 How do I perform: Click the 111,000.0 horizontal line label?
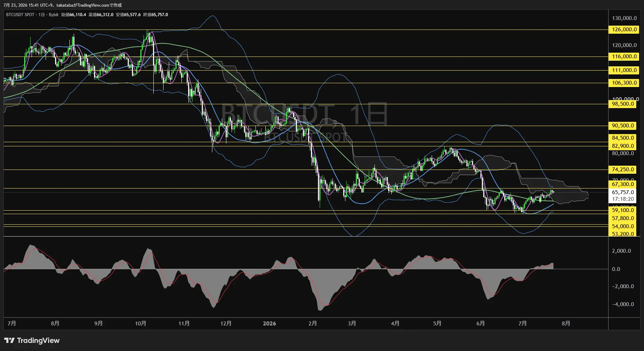click(624, 70)
